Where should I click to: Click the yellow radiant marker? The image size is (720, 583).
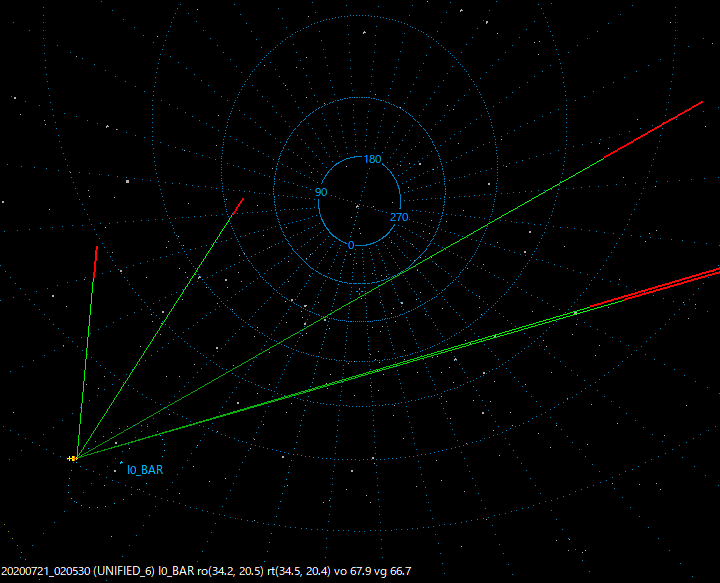pos(72,458)
